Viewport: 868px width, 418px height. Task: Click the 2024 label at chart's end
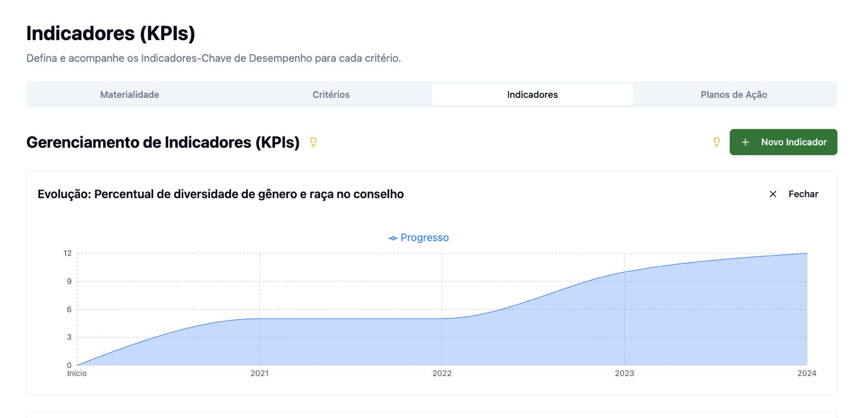point(807,373)
